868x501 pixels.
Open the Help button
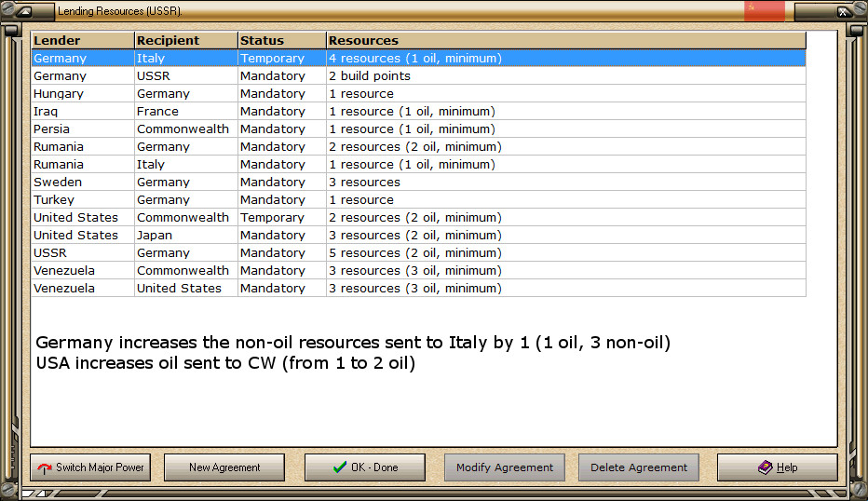778,467
